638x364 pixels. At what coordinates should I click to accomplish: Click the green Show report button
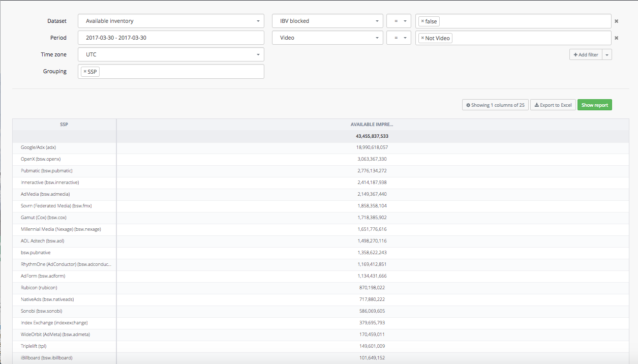coord(594,105)
